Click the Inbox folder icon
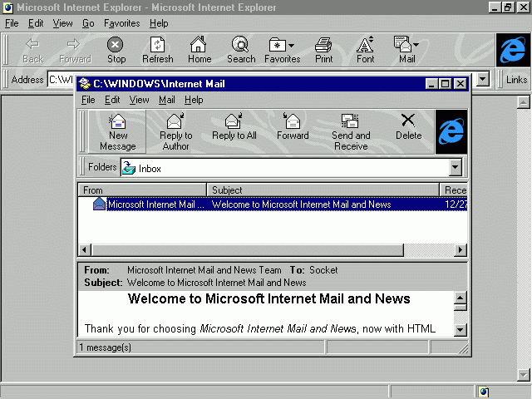The width and height of the screenshot is (532, 399). point(129,168)
